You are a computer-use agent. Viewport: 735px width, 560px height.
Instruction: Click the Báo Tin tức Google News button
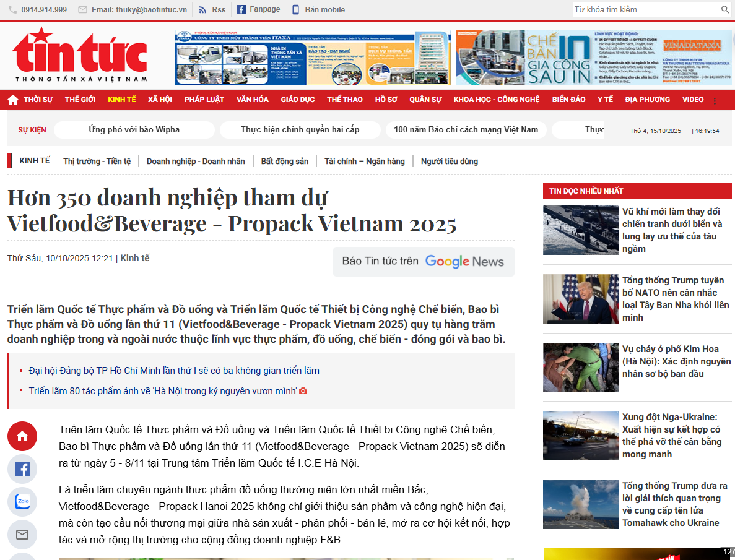coord(424,262)
